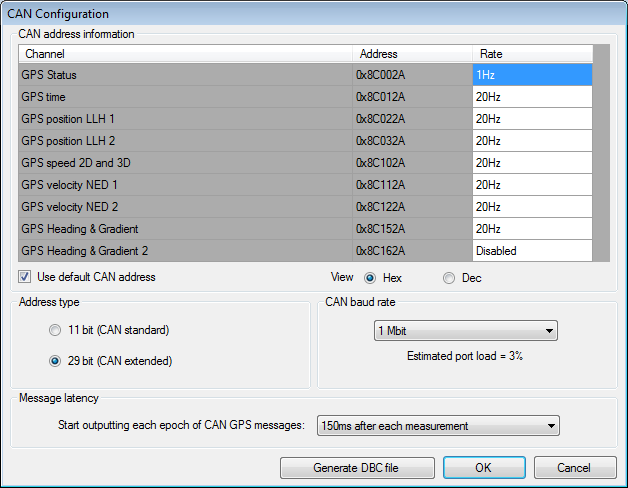This screenshot has height=488, width=628.
Task: Select Hex view radio button
Action: click(x=370, y=278)
